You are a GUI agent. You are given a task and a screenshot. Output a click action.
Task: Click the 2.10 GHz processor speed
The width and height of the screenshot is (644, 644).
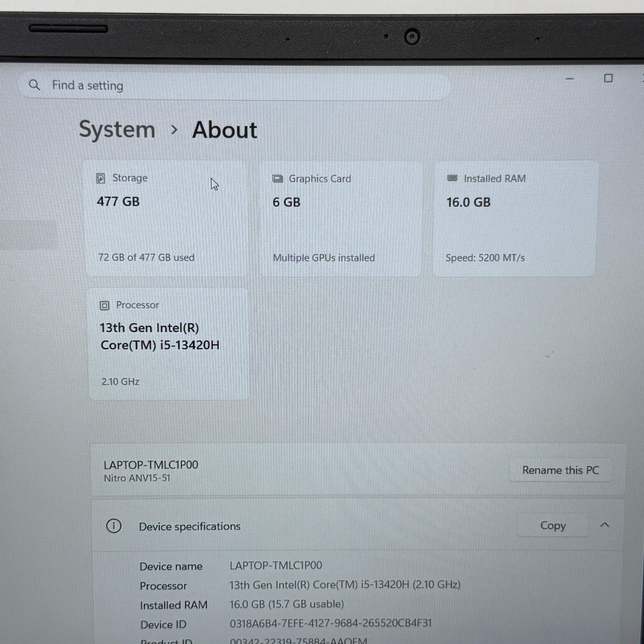120,382
